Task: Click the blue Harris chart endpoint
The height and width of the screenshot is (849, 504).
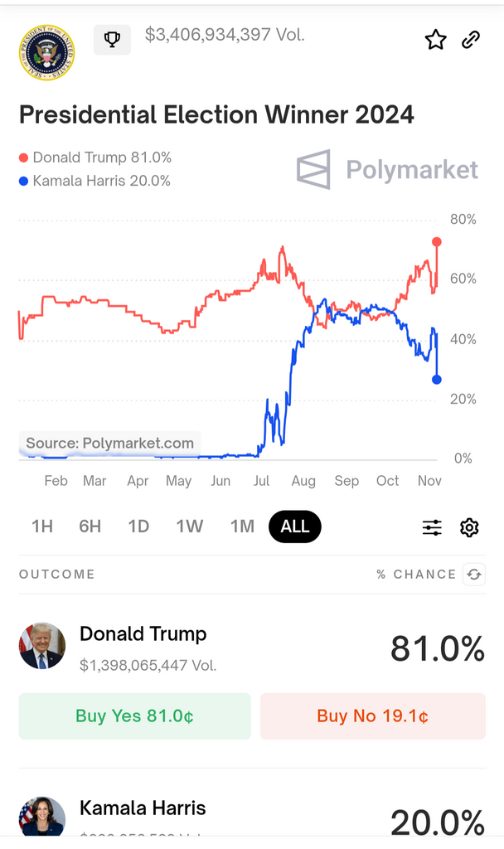Action: point(437,380)
